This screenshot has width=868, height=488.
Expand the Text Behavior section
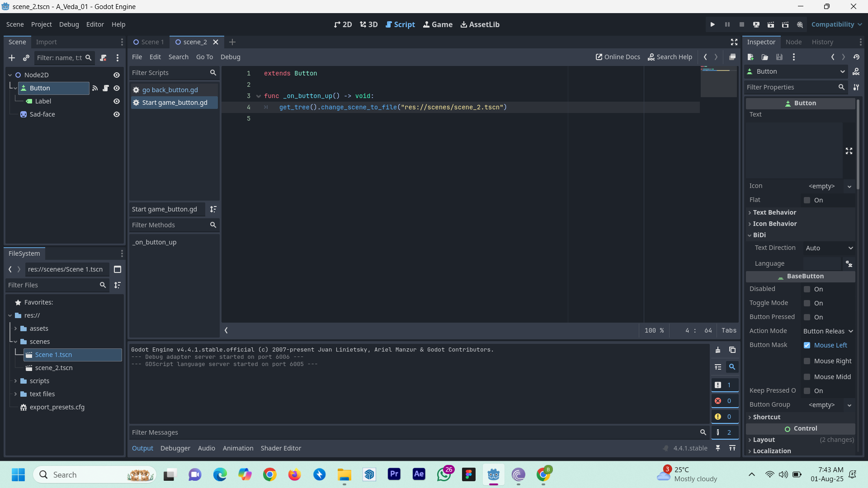coord(774,212)
